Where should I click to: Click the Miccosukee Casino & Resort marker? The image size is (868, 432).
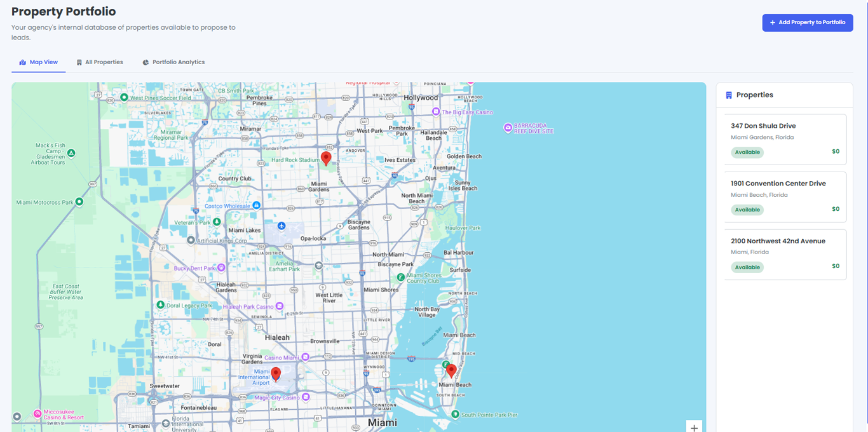tap(37, 414)
